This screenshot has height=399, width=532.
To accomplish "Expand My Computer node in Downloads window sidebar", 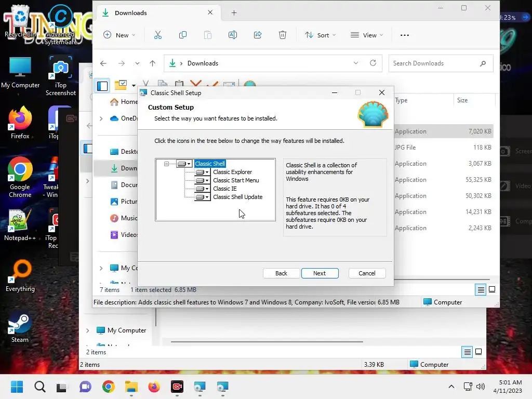I will [x=101, y=268].
